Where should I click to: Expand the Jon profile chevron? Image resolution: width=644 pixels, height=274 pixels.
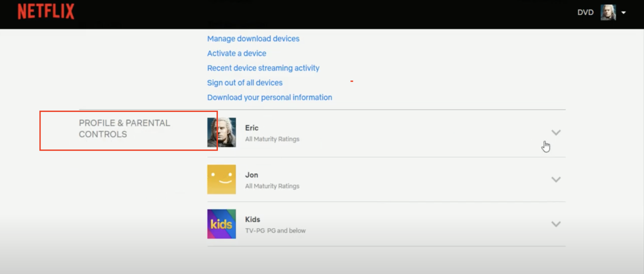[556, 179]
